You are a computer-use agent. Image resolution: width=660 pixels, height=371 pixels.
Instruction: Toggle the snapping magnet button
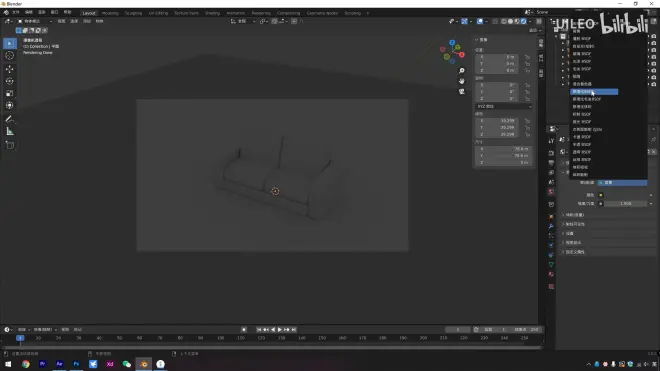click(x=274, y=21)
